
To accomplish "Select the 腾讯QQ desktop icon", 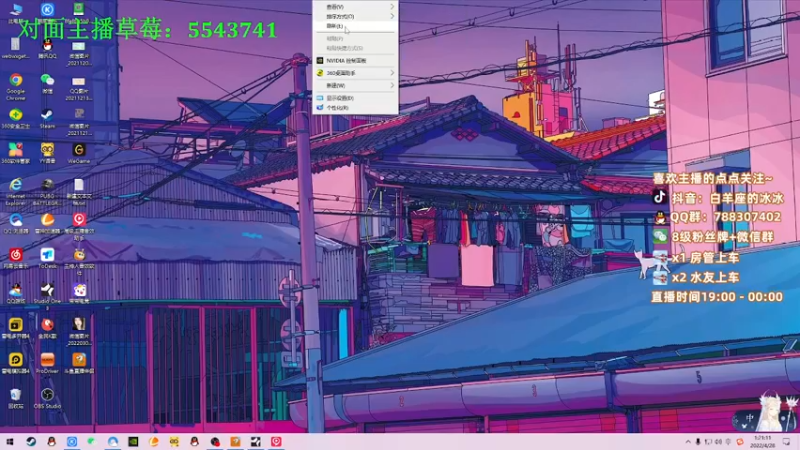I will (47, 49).
